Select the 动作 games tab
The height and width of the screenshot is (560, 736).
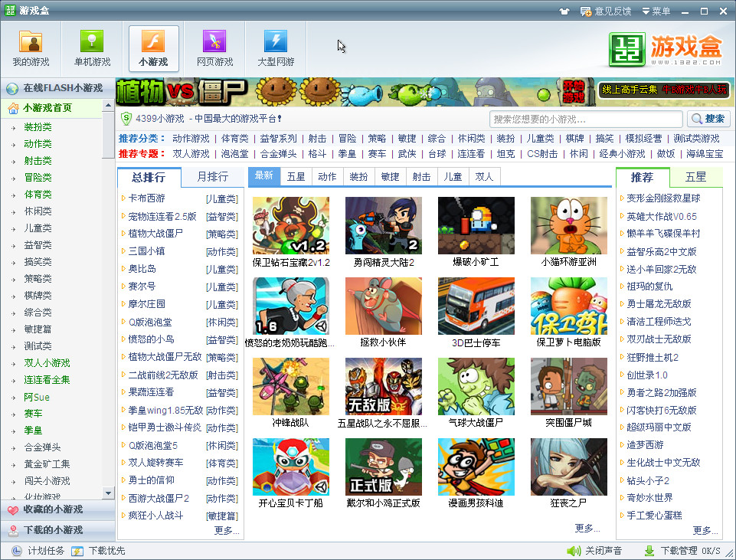327,176
